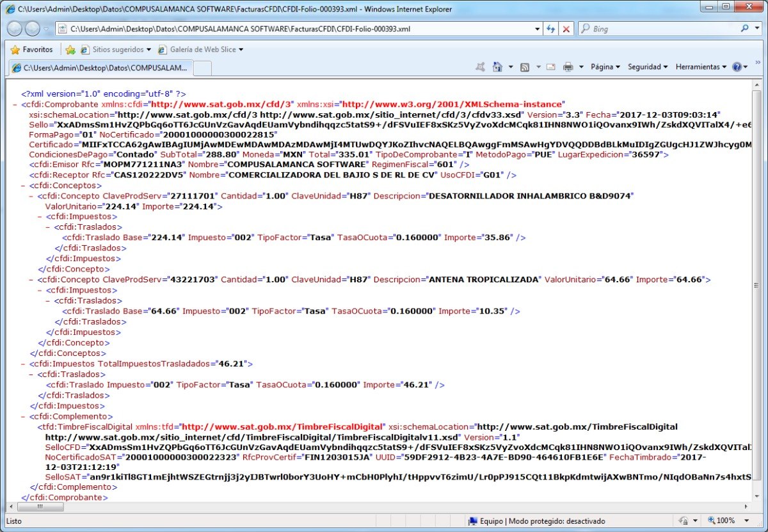Screen dimensions: 768x532
Task: Click the RSS Feeds icon
Action: tap(525, 67)
